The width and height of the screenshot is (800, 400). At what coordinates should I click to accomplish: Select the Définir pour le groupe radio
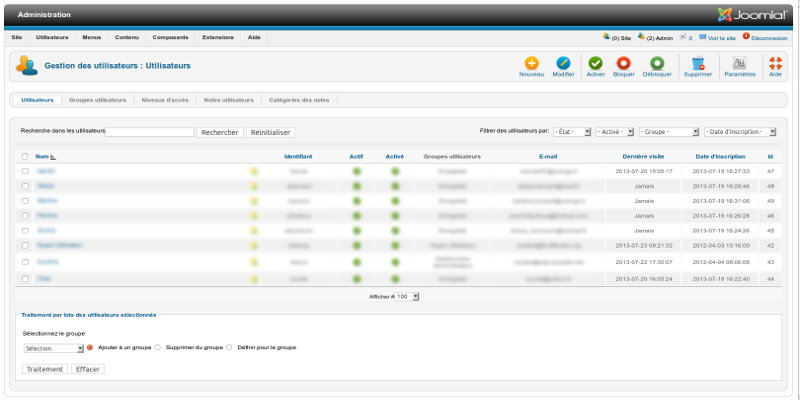point(229,347)
